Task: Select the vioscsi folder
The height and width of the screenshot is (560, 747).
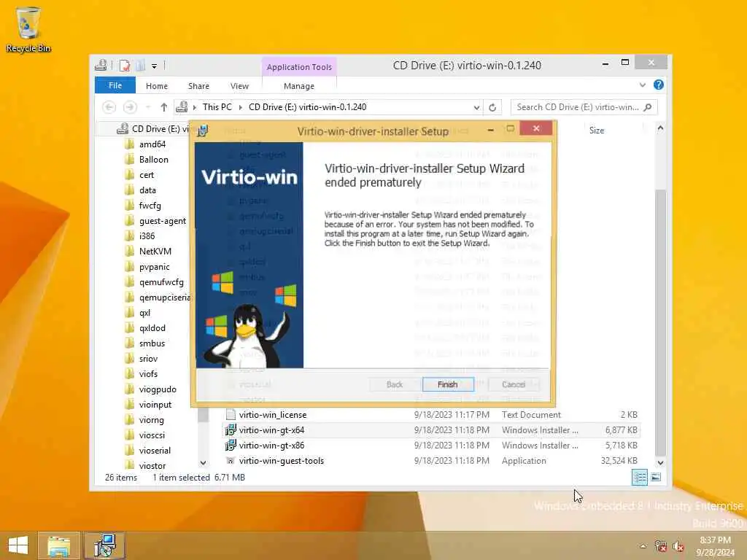Action: (152, 435)
